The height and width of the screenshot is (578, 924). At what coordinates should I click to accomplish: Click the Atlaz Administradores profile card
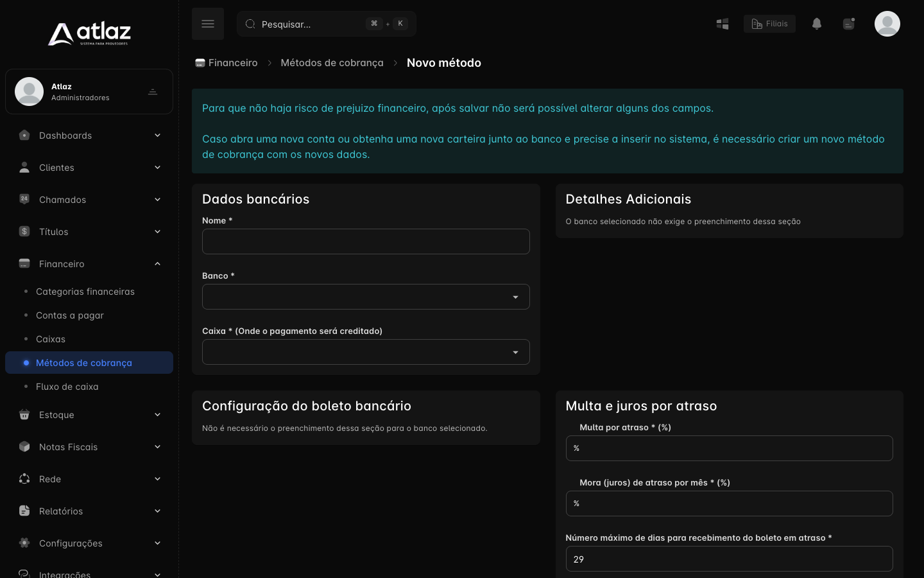(89, 91)
